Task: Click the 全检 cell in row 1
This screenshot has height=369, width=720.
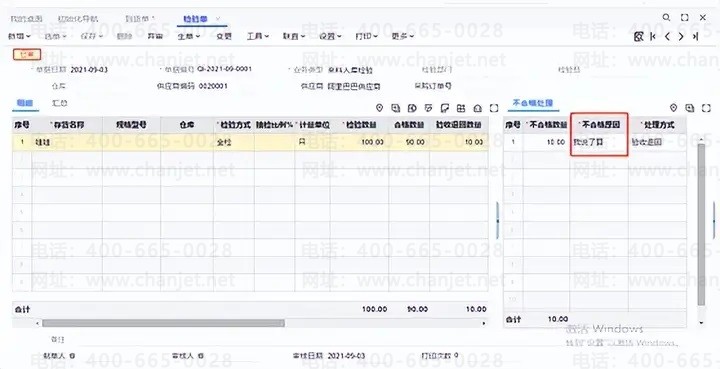Action: pyautogui.click(x=233, y=142)
